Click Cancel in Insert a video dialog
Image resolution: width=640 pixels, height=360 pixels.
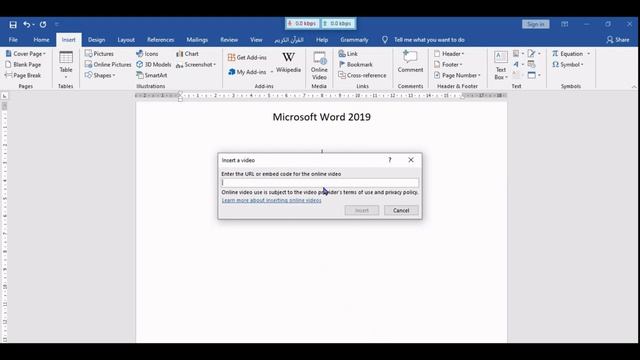tap(401, 210)
